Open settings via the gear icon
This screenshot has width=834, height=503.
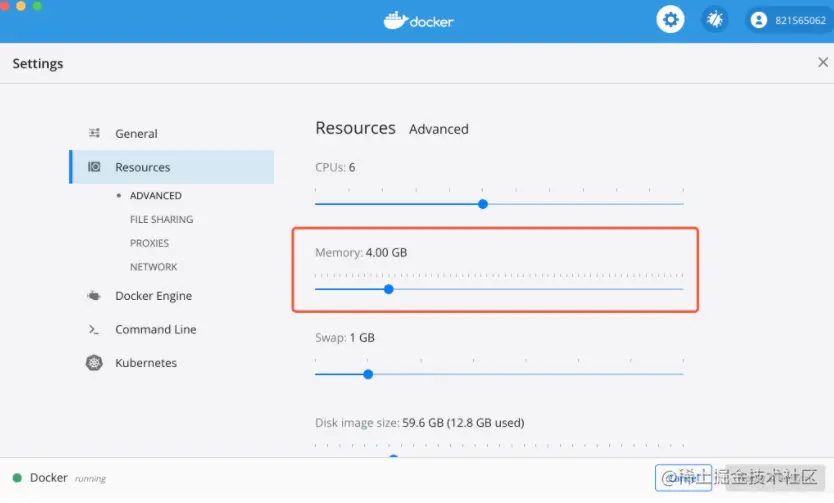670,20
